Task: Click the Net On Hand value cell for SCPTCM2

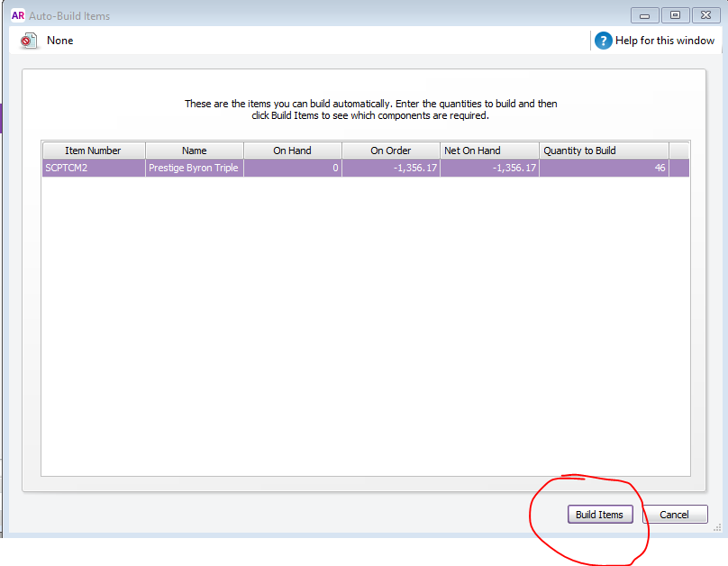Action: click(x=488, y=168)
